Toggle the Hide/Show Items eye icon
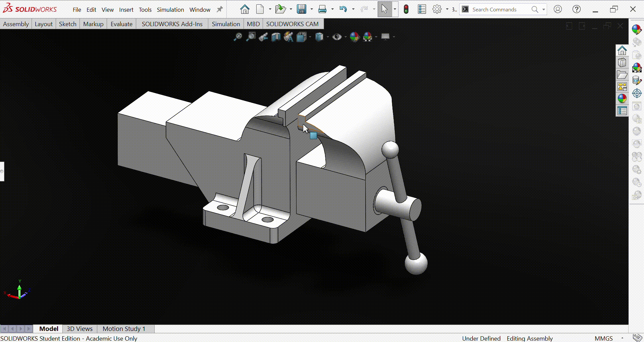644x342 pixels. [337, 37]
